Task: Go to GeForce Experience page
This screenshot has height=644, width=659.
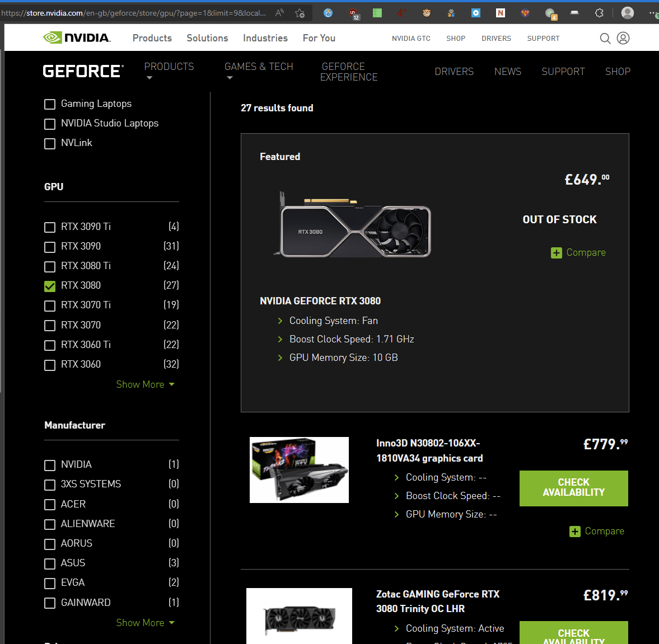Action: pos(348,72)
